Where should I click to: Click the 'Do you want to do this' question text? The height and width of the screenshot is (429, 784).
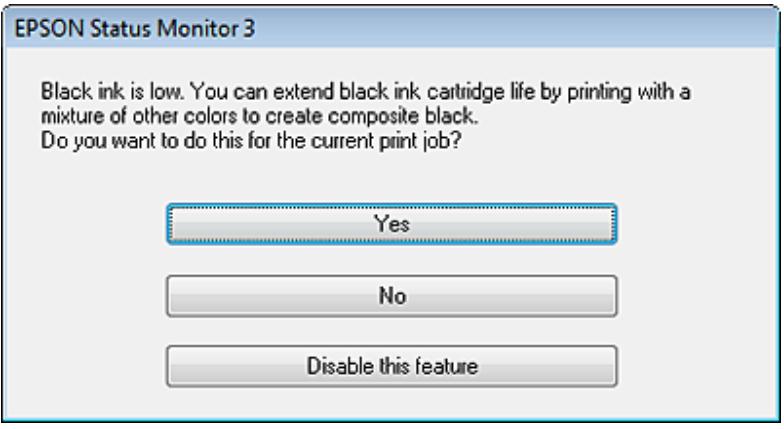(250, 141)
